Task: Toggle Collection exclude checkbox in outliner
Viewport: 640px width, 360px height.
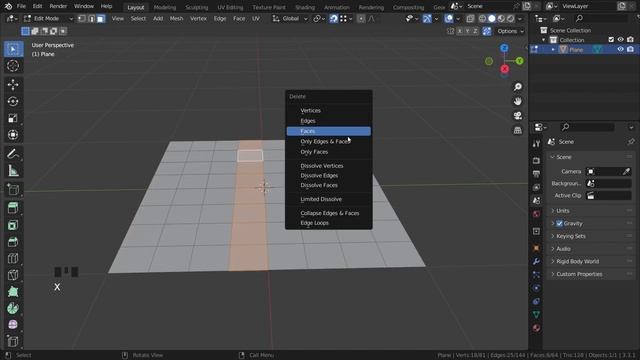Action: pos(611,40)
